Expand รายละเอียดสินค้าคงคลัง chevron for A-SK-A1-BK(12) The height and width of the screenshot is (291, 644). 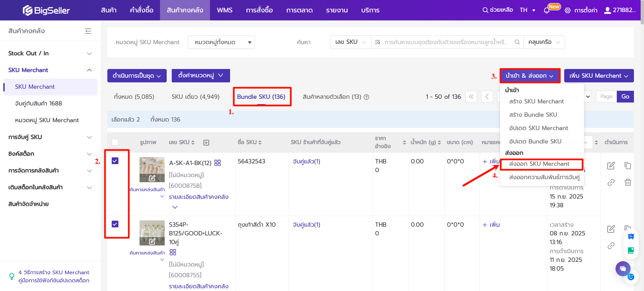click(175, 207)
